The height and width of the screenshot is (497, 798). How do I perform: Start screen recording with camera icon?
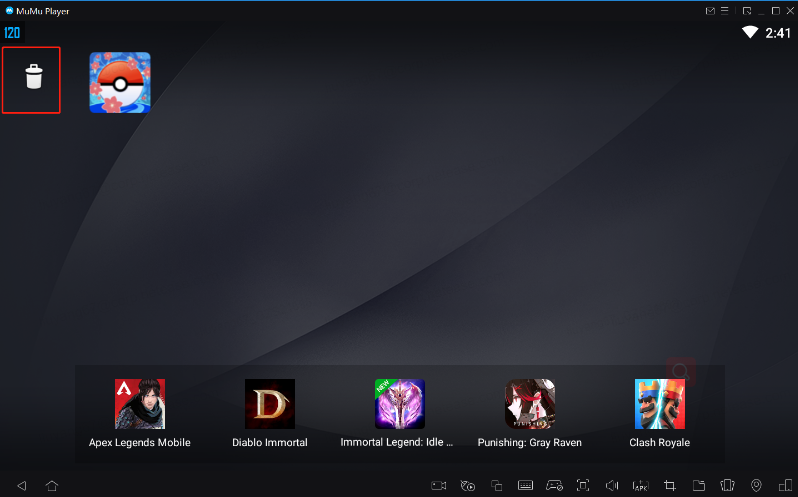pos(439,485)
